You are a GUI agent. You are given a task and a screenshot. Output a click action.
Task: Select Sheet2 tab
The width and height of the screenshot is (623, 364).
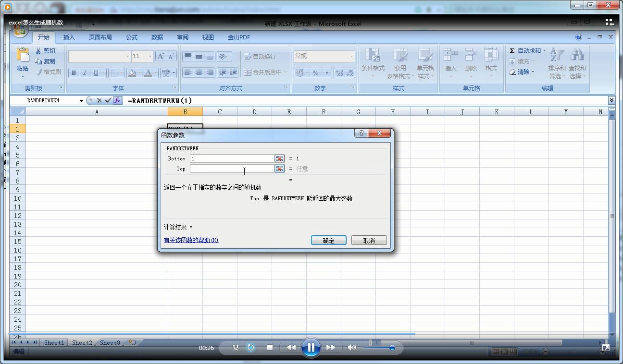[x=82, y=342]
